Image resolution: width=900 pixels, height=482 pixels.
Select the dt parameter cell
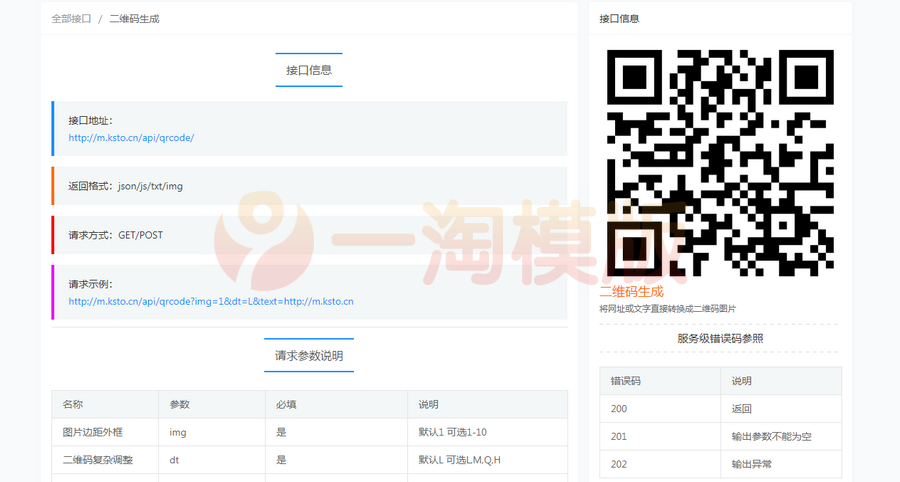212,460
